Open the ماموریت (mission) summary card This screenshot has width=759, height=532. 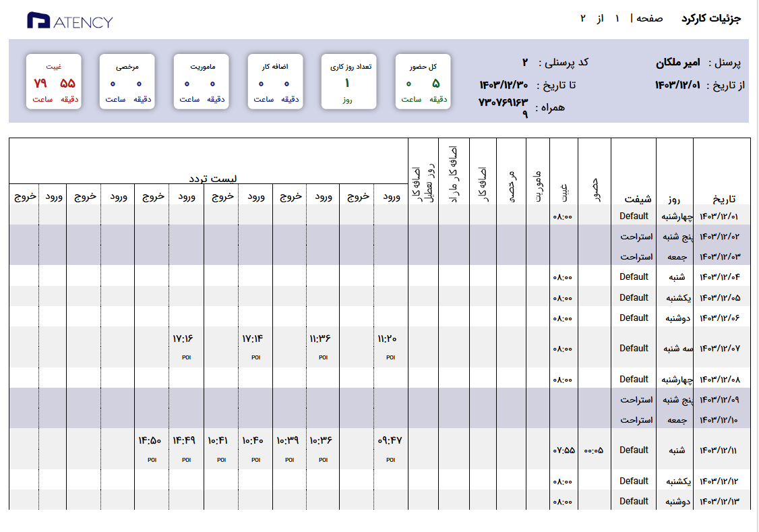[200, 82]
